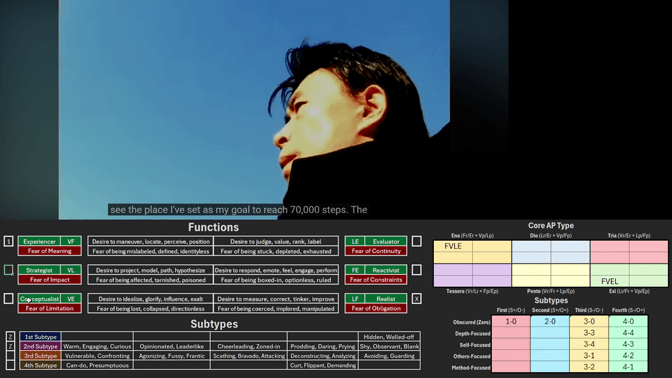Viewport: 672px width, 378px height.
Task: Select the Fear of Constraints cell
Action: click(376, 280)
